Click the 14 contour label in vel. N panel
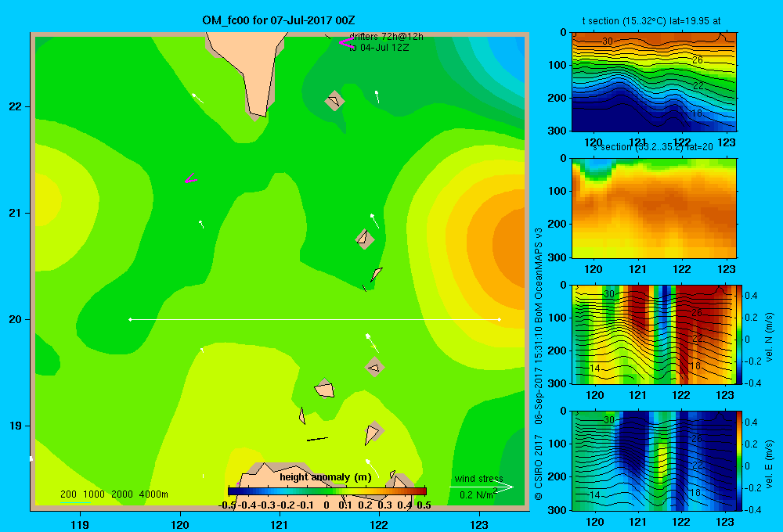 (594, 368)
